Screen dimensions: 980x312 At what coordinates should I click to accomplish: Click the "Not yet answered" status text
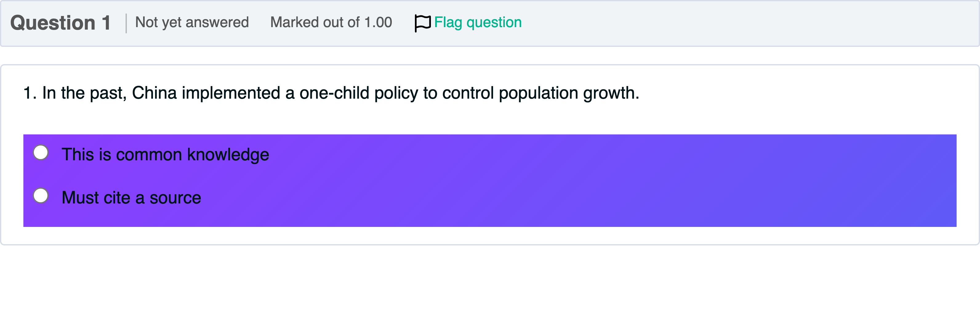point(192,23)
